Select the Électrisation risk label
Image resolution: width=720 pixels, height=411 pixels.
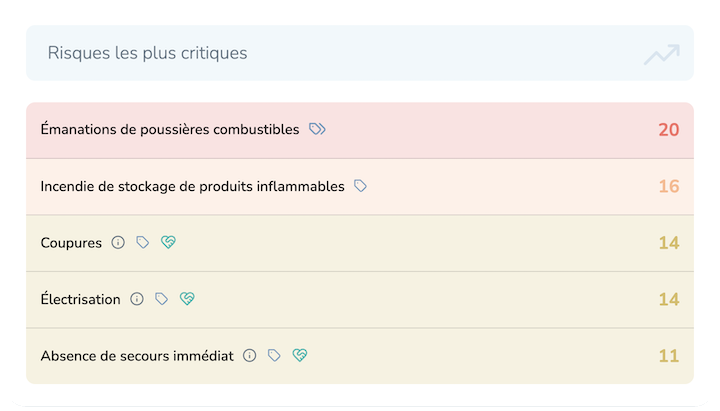click(80, 300)
